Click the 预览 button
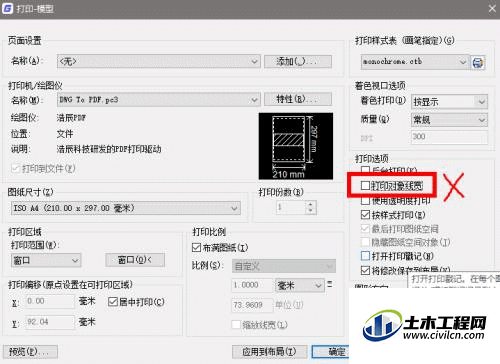The height and width of the screenshot is (364, 500). [x=30, y=352]
